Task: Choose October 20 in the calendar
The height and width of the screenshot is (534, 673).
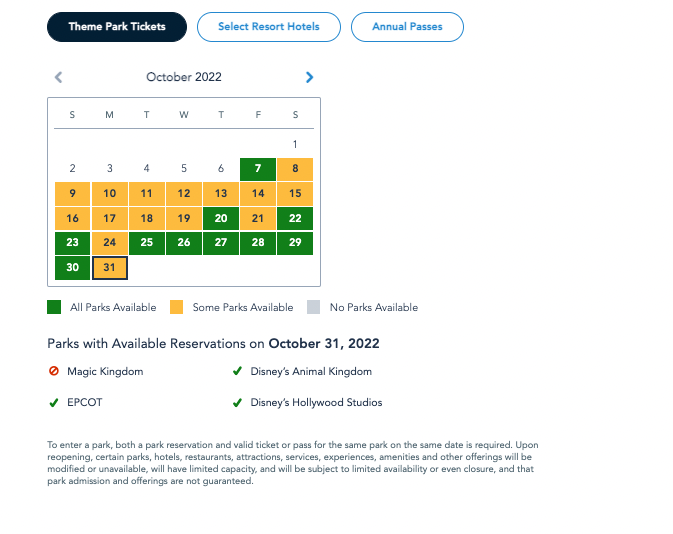Action: coord(221,219)
